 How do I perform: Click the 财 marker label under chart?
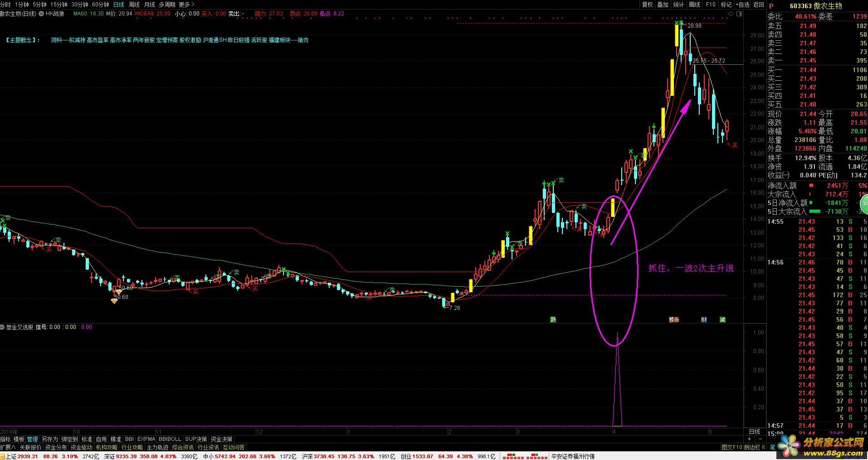click(x=704, y=319)
